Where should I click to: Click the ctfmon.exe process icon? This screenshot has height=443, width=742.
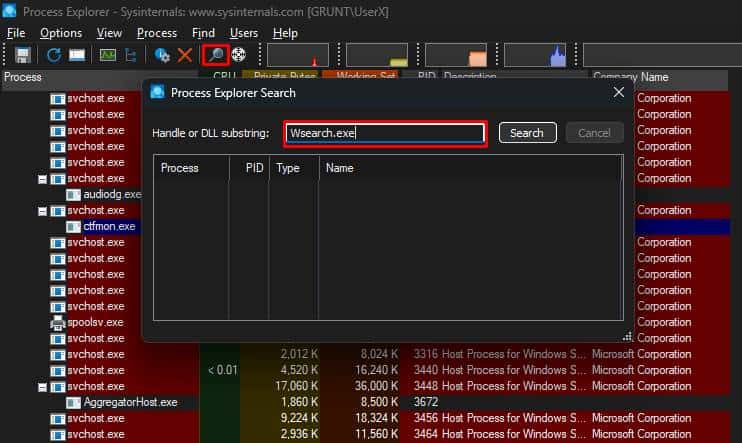point(73,227)
